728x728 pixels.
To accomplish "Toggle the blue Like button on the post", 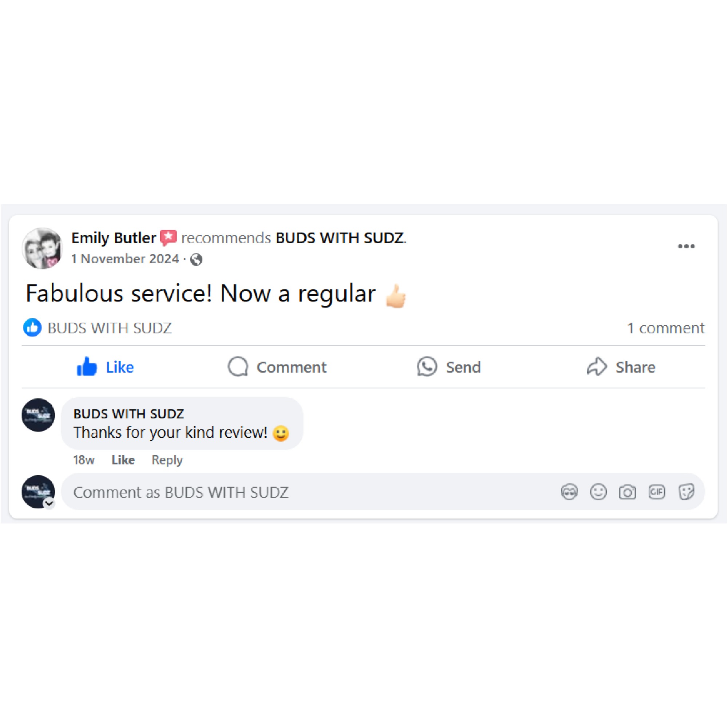I will [x=105, y=367].
